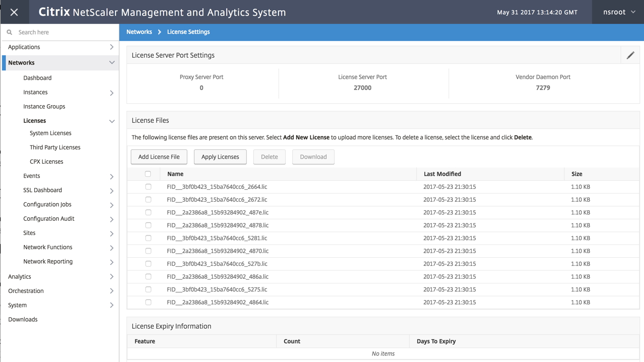Viewport: 644px width, 362px height.
Task: Click the License Settings breadcrumb
Action: tap(188, 32)
